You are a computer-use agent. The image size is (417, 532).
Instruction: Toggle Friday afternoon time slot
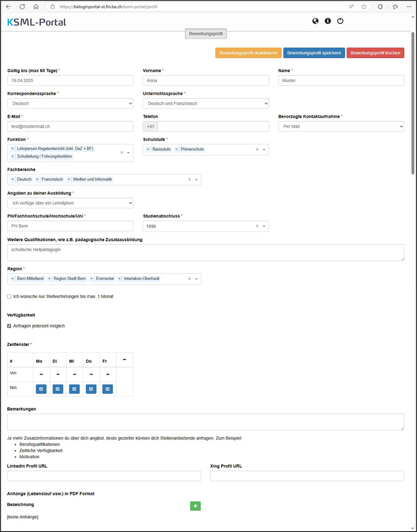coord(108,389)
